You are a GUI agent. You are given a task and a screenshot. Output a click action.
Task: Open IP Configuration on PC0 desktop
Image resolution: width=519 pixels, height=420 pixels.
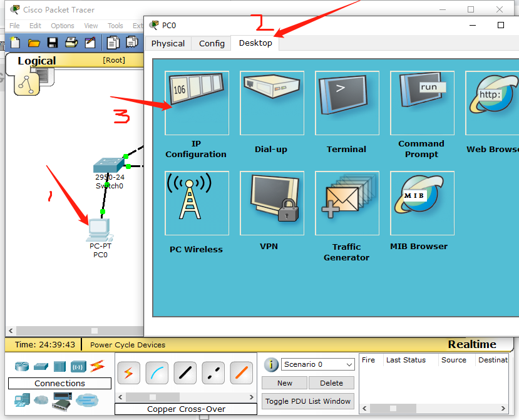click(197, 103)
